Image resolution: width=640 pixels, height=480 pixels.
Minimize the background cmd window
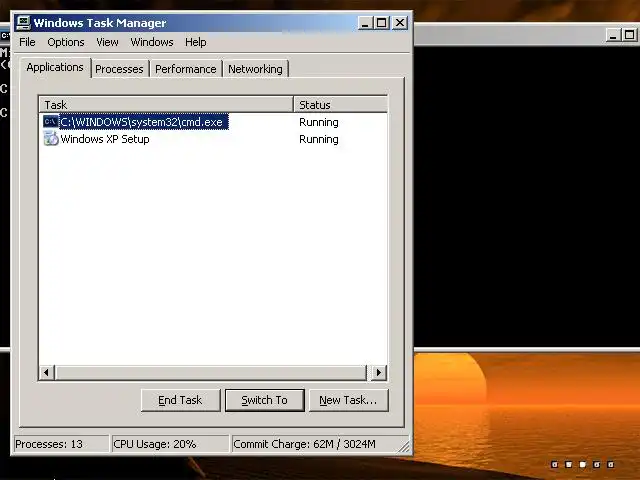tap(613, 35)
